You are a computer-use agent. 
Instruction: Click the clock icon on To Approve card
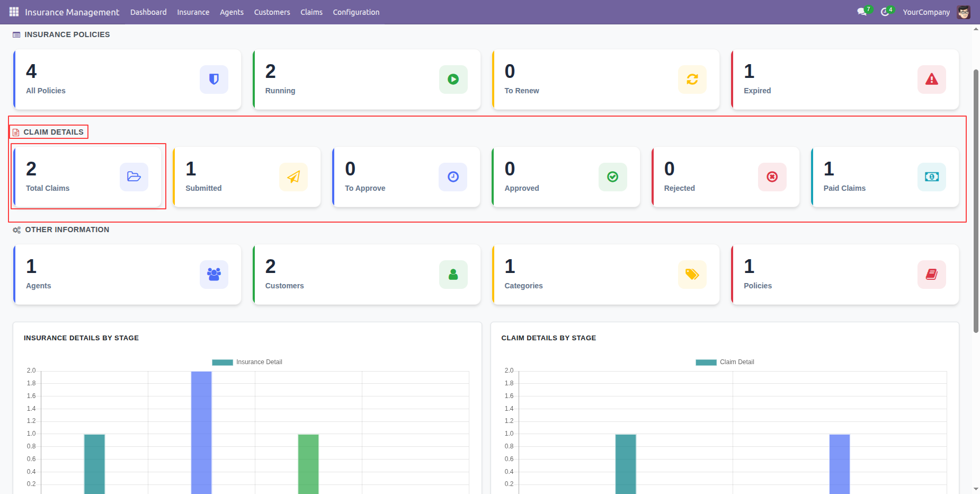pyautogui.click(x=453, y=177)
